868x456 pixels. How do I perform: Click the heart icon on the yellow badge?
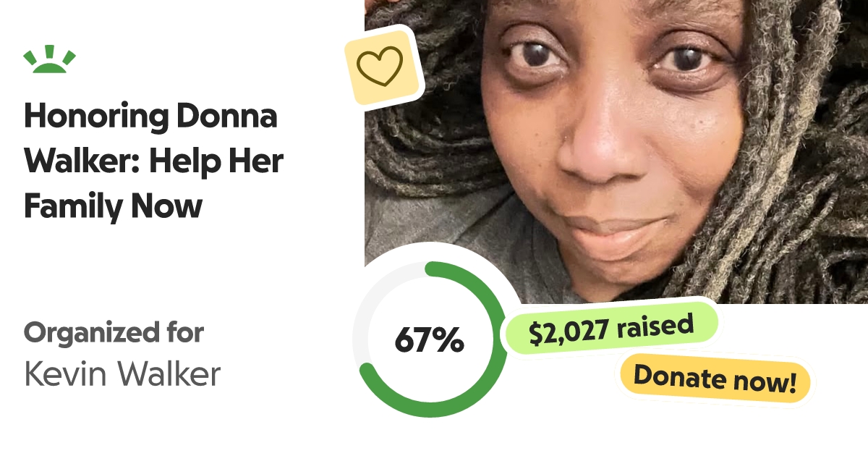point(380,67)
